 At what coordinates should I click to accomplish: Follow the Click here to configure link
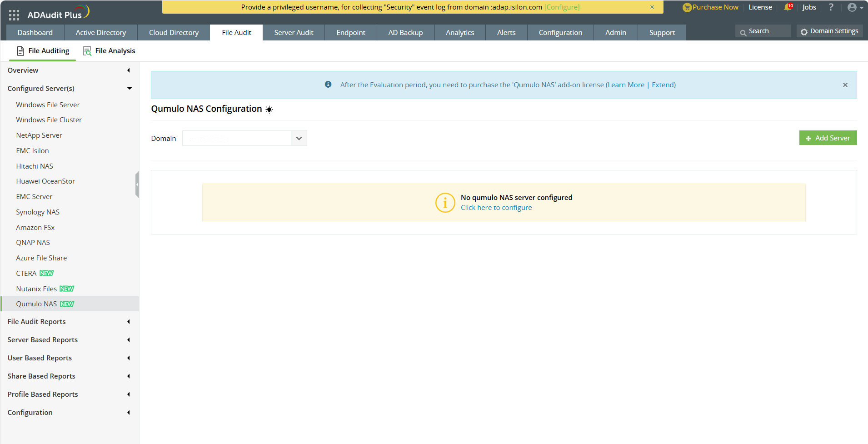495,207
